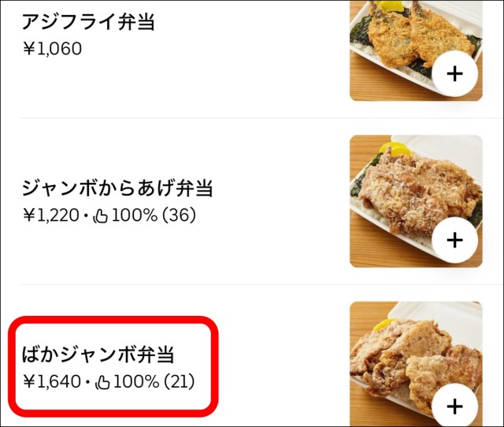Click the ¥1,640 price
This screenshot has width=504, height=427.
point(51,383)
